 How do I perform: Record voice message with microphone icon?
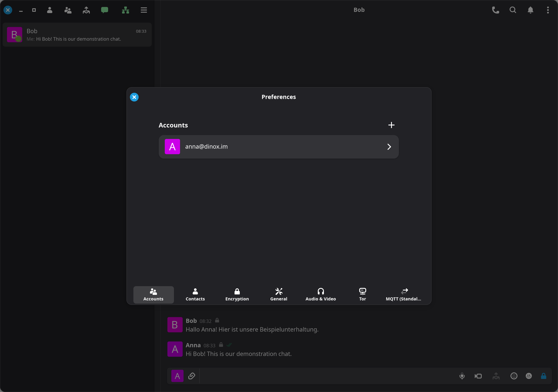[462, 376]
